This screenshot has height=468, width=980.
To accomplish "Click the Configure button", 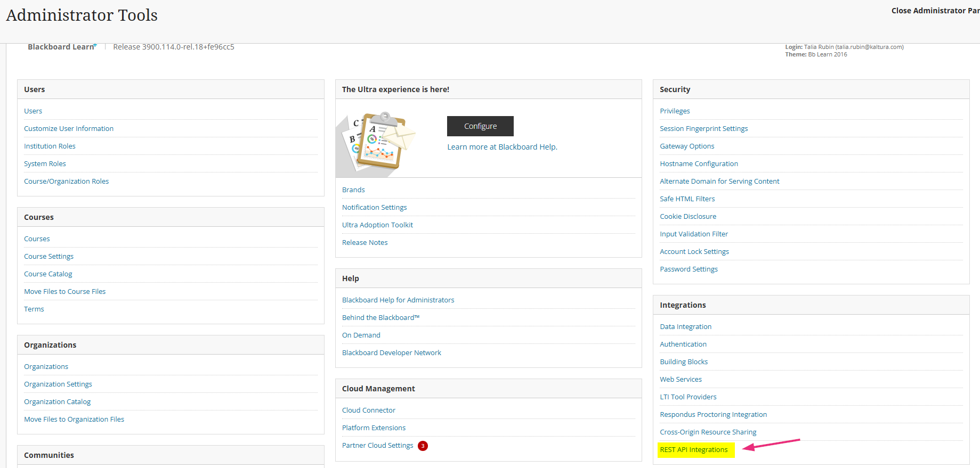I will (480, 126).
